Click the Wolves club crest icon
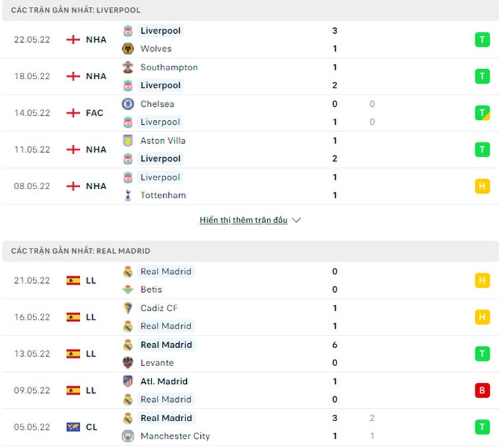Viewport: 499px width, 448px height. (x=128, y=49)
